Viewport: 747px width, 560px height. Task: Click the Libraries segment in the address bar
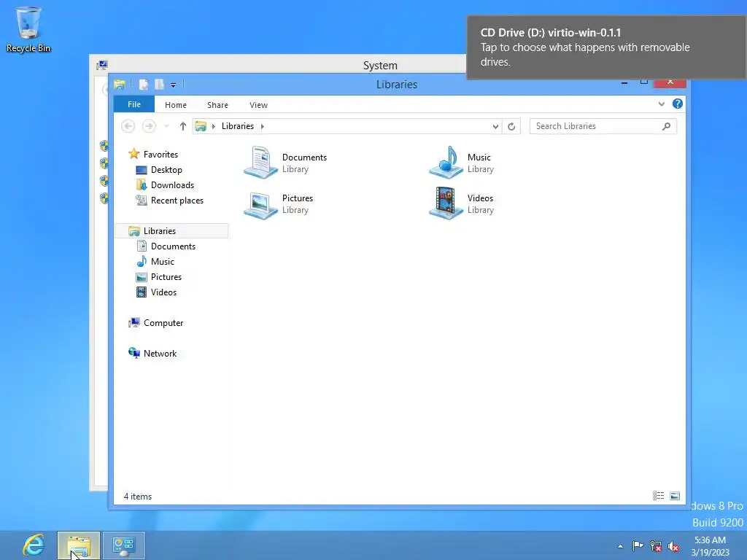[238, 126]
